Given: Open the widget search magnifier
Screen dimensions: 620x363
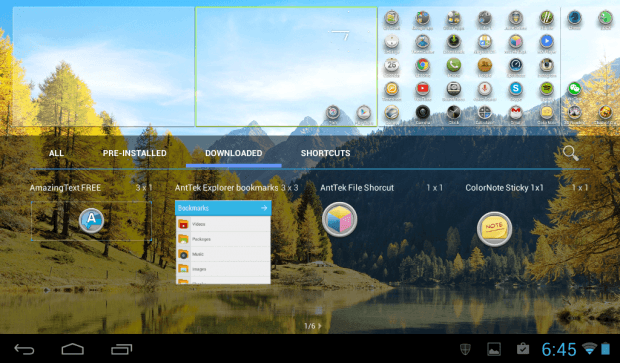Looking at the screenshot, I should click(570, 153).
